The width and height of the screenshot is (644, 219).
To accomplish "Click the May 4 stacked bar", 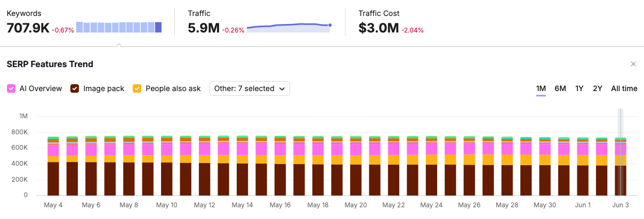I will click(x=53, y=166).
